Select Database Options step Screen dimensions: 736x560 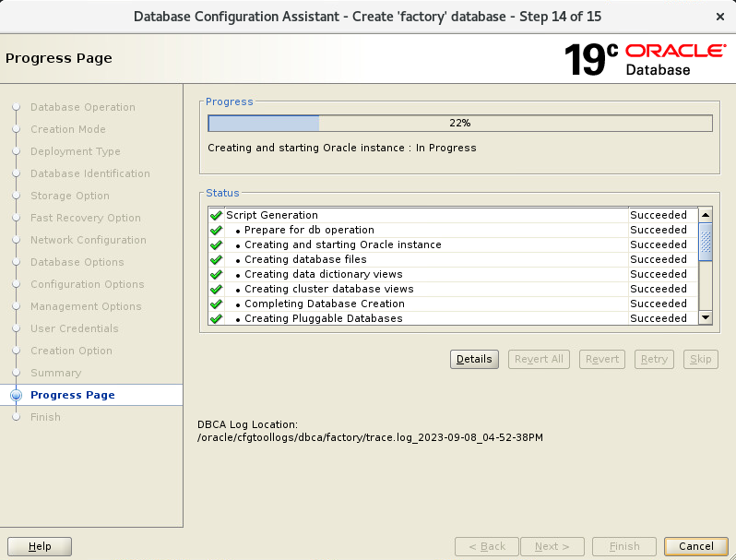pyautogui.click(x=77, y=262)
